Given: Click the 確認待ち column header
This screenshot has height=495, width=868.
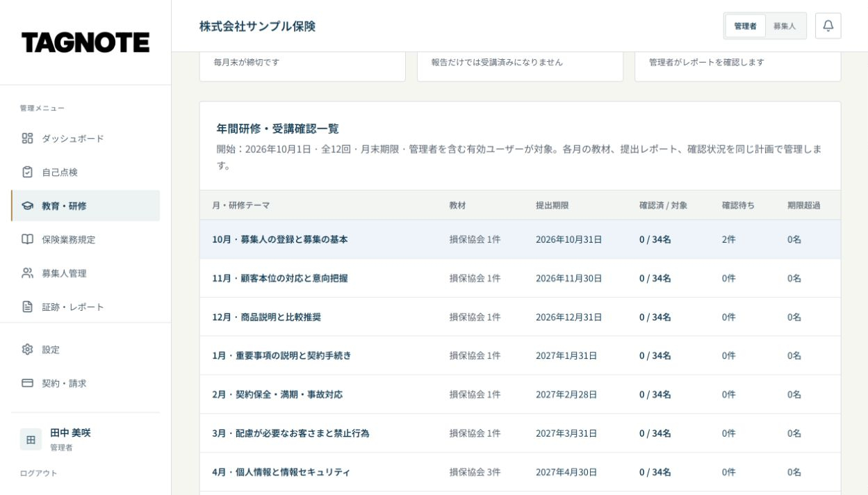Looking at the screenshot, I should [x=738, y=205].
